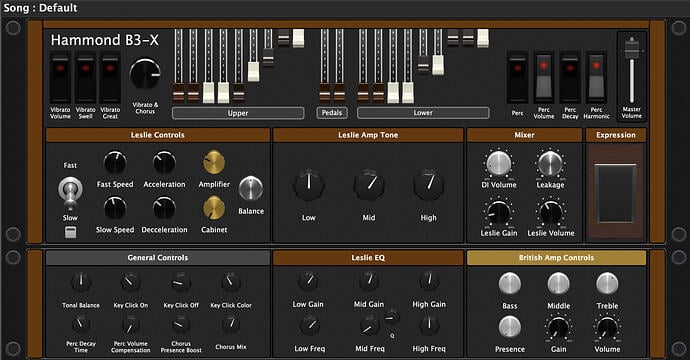Click the British Amp Middle knob
The width and height of the screenshot is (690, 360).
coord(558,284)
